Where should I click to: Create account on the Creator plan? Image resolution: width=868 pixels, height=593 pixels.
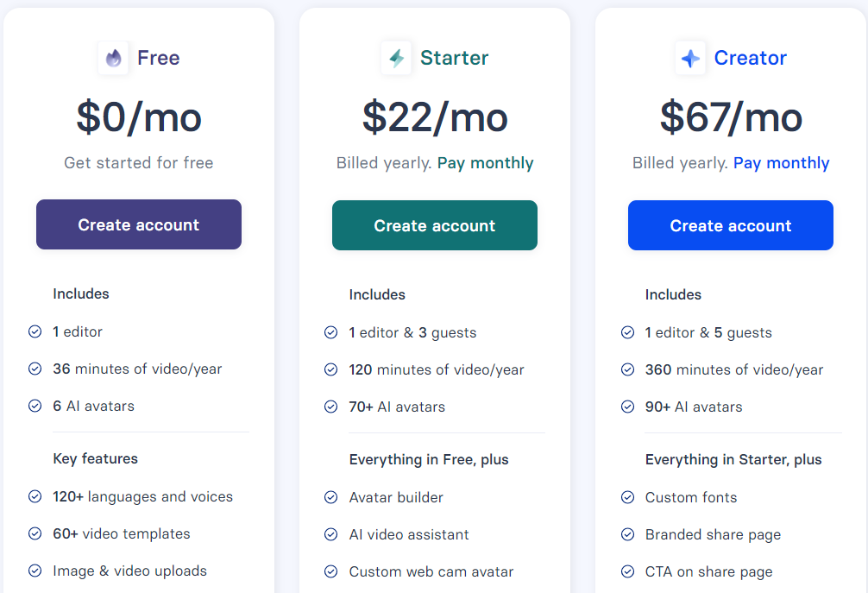pos(731,225)
